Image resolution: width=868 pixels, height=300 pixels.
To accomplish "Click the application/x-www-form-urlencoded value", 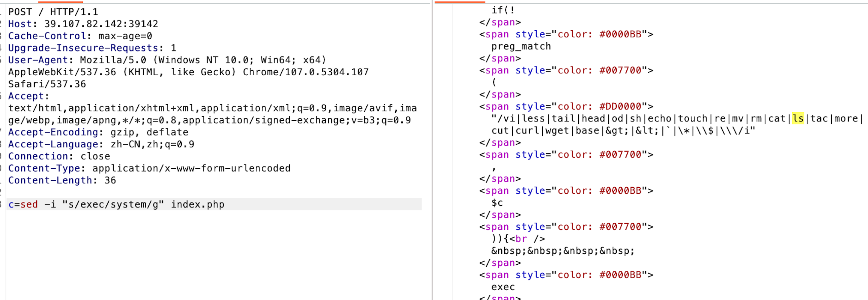I will (x=191, y=168).
